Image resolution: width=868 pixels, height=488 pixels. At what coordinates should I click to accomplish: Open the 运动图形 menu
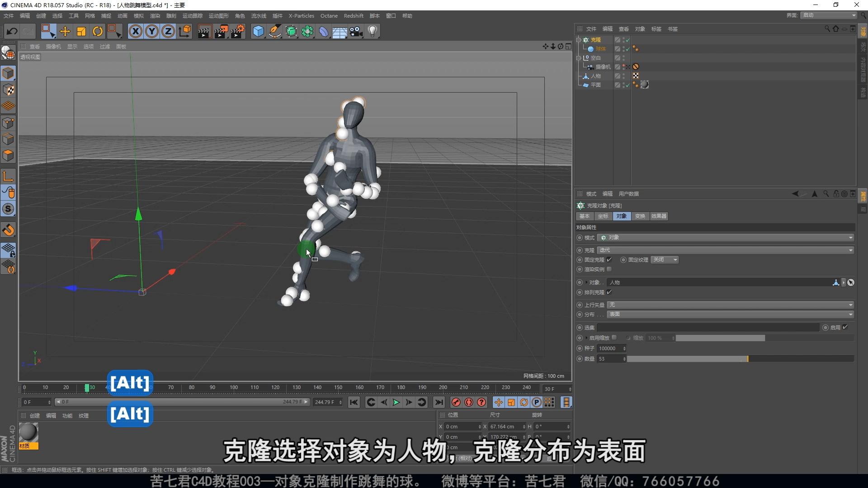(219, 16)
